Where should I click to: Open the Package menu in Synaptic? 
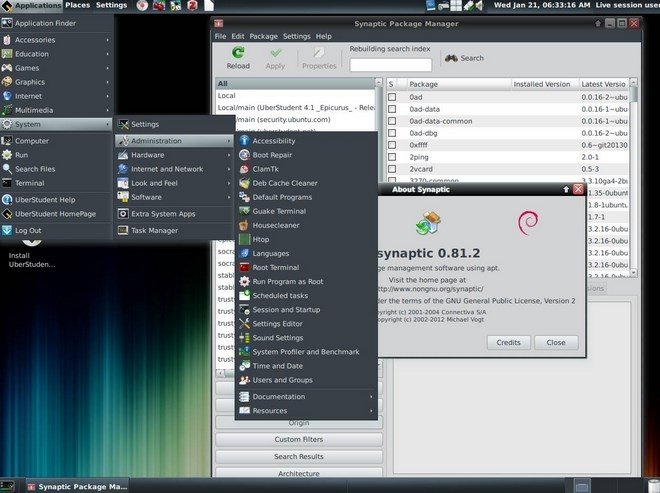(x=263, y=36)
